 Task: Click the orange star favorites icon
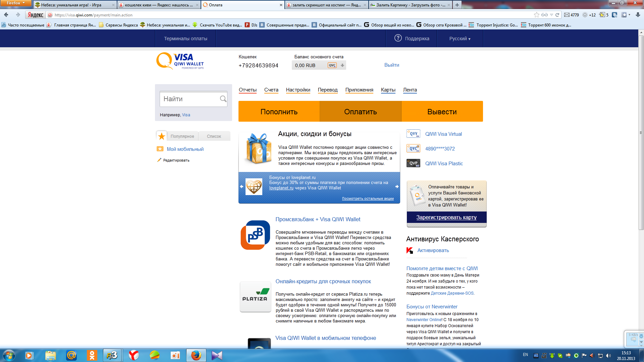tap(162, 136)
